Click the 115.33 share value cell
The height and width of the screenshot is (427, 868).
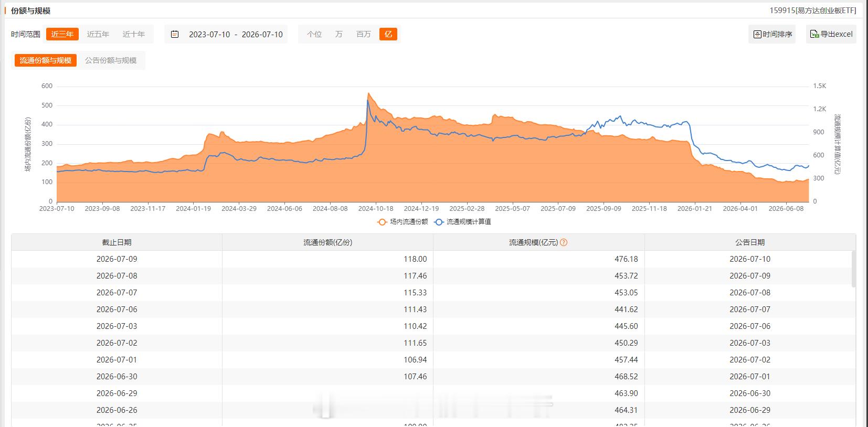(x=328, y=293)
